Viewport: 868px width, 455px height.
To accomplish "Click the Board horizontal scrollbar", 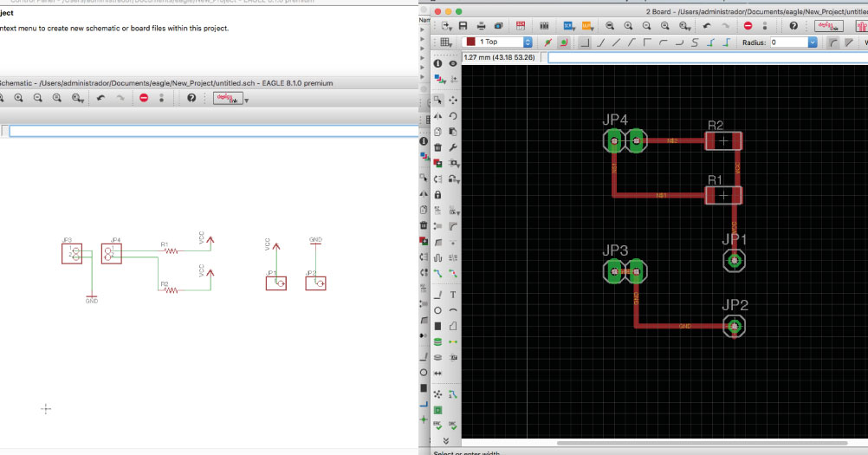I will click(702, 443).
